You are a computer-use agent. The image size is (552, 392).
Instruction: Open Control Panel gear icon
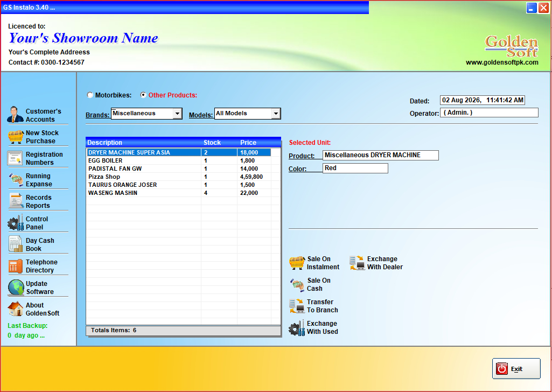[x=16, y=223]
